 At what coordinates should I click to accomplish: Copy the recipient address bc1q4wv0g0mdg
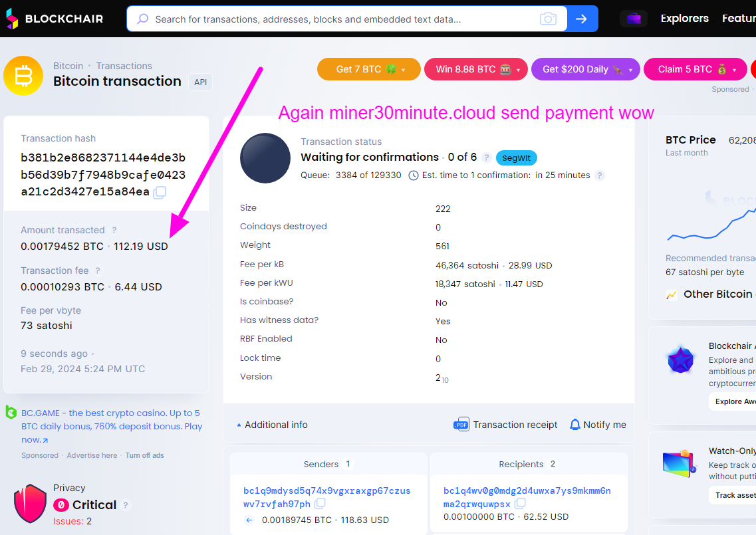tap(520, 504)
